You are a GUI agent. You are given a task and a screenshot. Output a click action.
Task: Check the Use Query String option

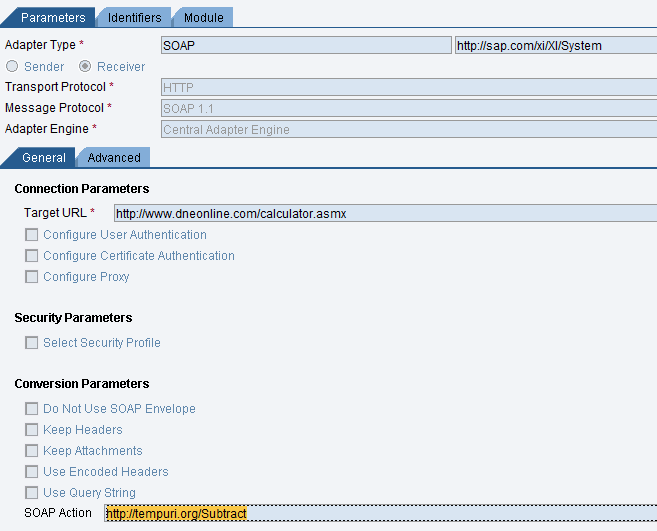click(31, 492)
